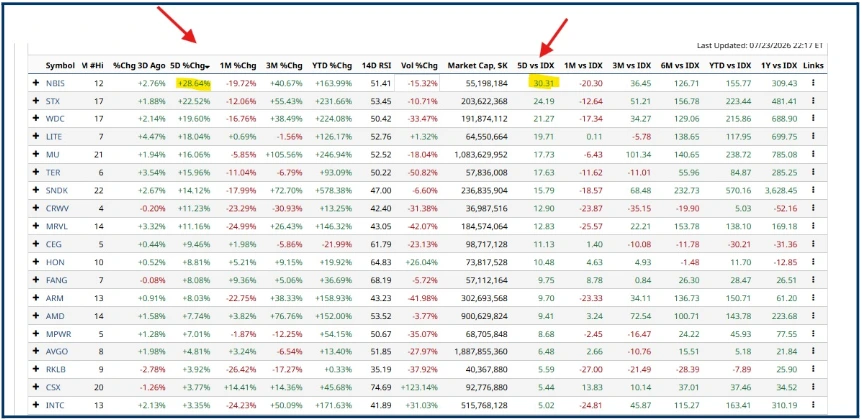Select the Last Updated timestamp text

coord(760,45)
